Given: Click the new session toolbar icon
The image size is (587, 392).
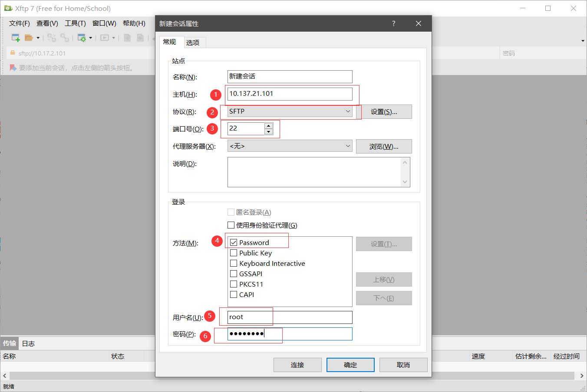Looking at the screenshot, I should pyautogui.click(x=16, y=38).
